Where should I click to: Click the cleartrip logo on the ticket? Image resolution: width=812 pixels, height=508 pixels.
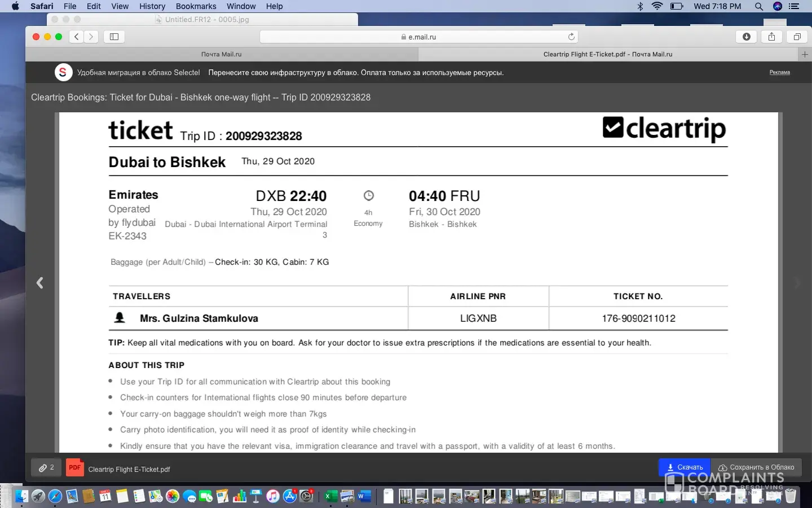(x=664, y=128)
